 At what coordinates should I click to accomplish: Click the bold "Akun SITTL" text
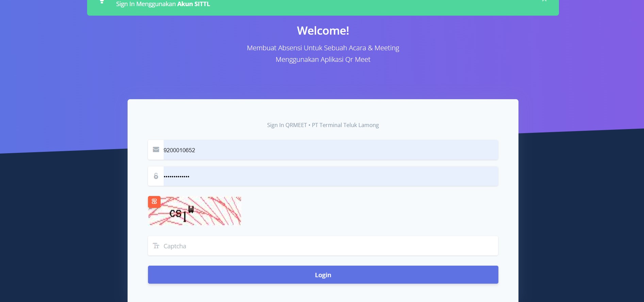(x=194, y=4)
